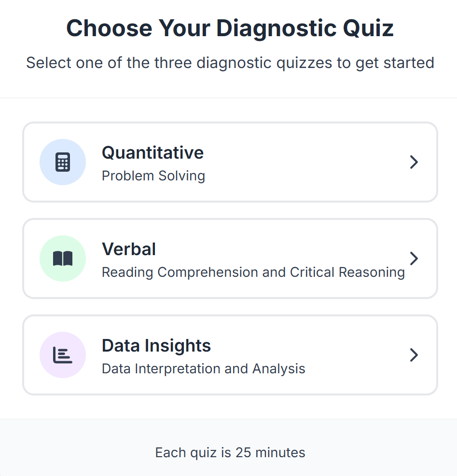457x476 pixels.
Task: Select the Quantitative quiz title
Action: coord(152,153)
